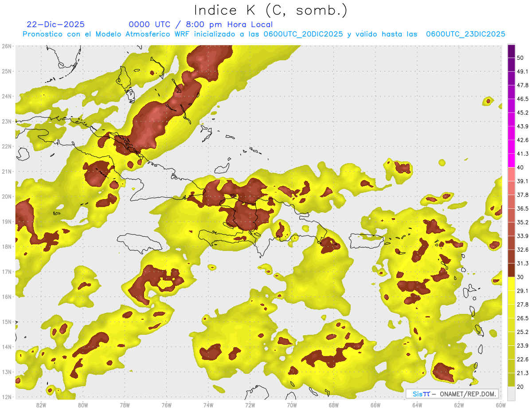The image size is (532, 411).
Task: Click the colorbar value 41.3
Action: [523, 154]
